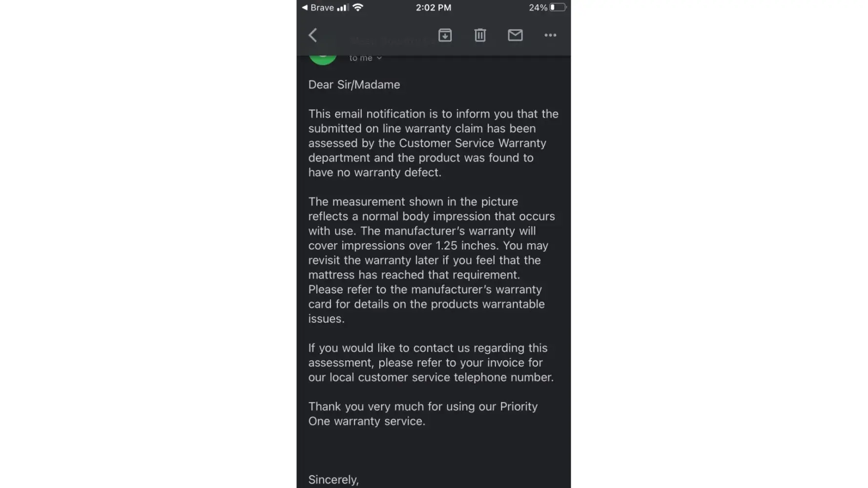Tap the "Priority One warranty service" thank-you line

(x=423, y=413)
